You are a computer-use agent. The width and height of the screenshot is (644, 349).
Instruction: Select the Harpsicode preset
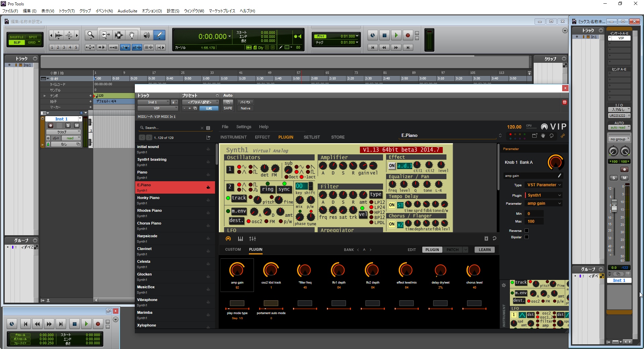[175, 239]
